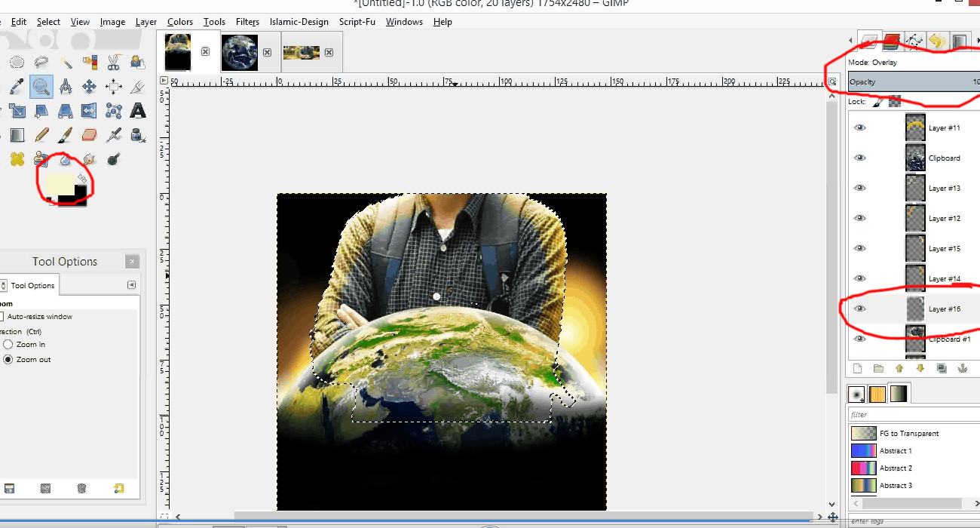Select the Paintbrush tool
This screenshot has height=528, width=980.
tap(66, 134)
